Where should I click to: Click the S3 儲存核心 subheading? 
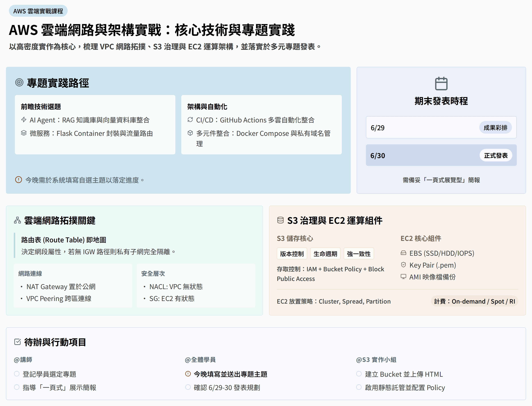tap(295, 238)
